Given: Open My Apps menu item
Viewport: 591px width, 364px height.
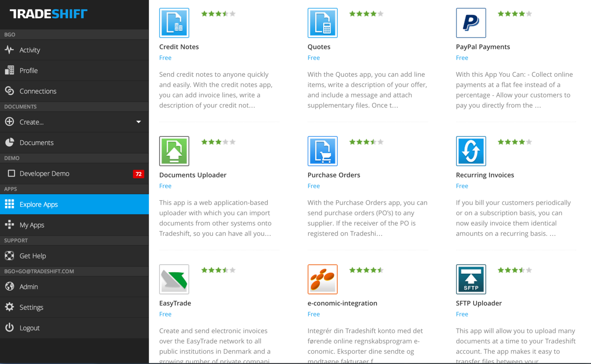Looking at the screenshot, I should [74, 225].
